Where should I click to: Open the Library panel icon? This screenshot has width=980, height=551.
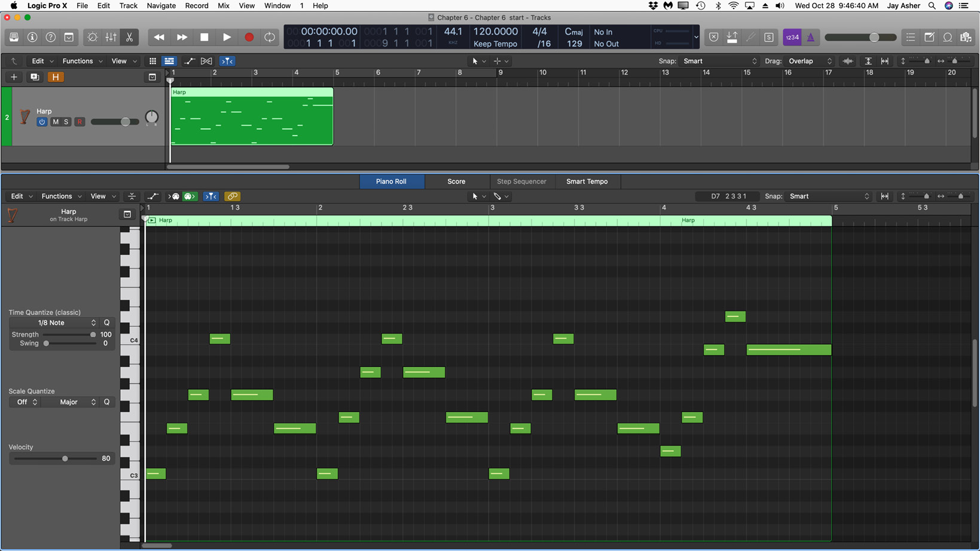[14, 37]
